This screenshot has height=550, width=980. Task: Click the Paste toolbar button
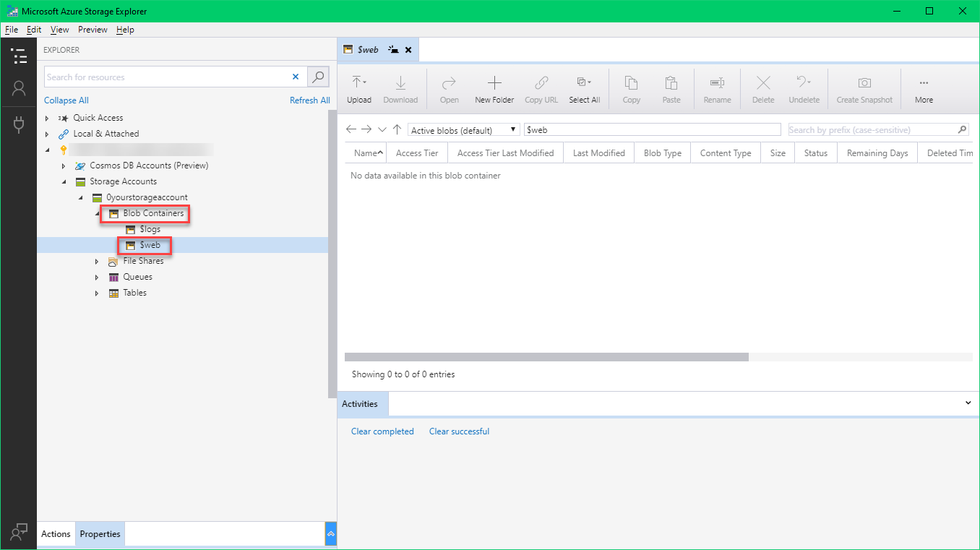click(671, 90)
